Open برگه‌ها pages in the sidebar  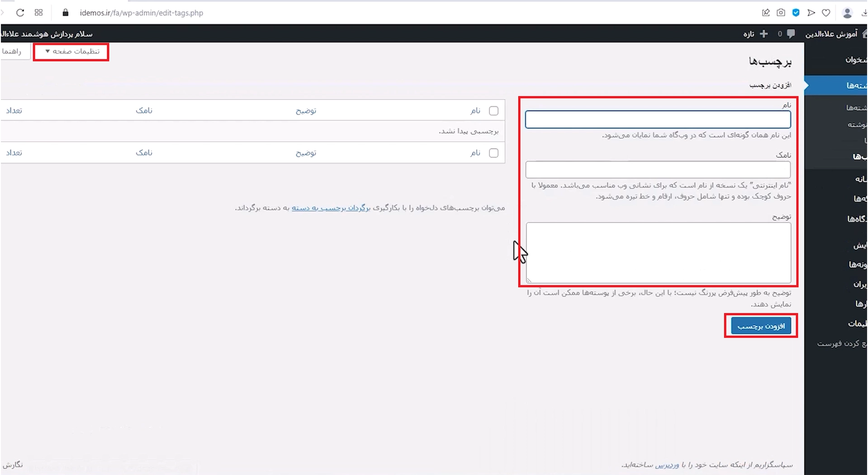pos(860,198)
